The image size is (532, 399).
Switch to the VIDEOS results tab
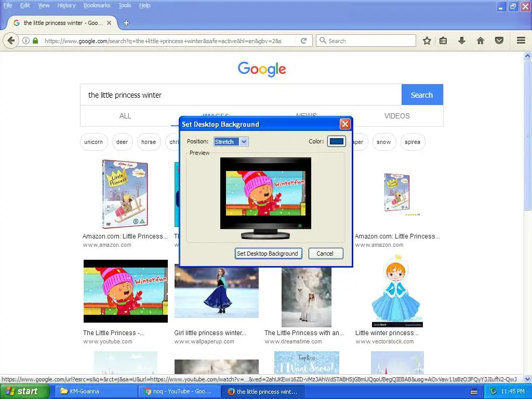point(397,116)
